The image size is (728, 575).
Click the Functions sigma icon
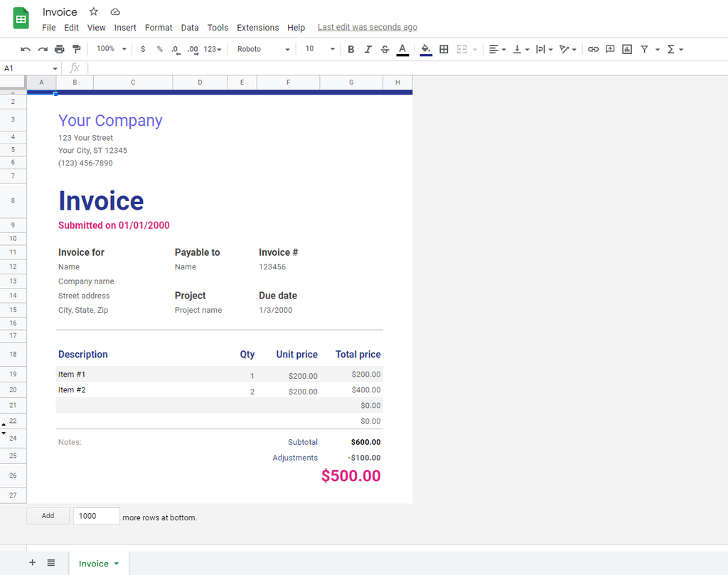[x=672, y=49]
